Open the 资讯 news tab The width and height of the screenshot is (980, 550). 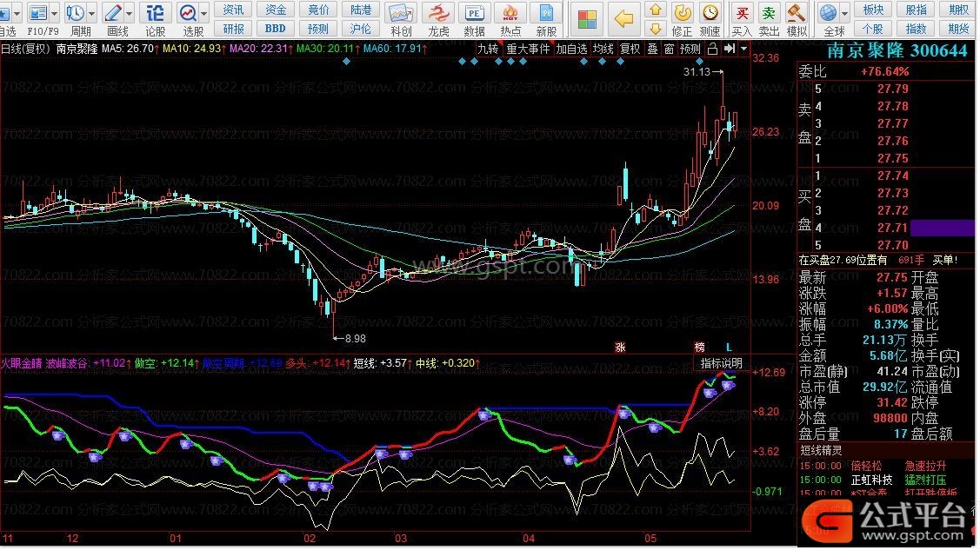coord(233,10)
